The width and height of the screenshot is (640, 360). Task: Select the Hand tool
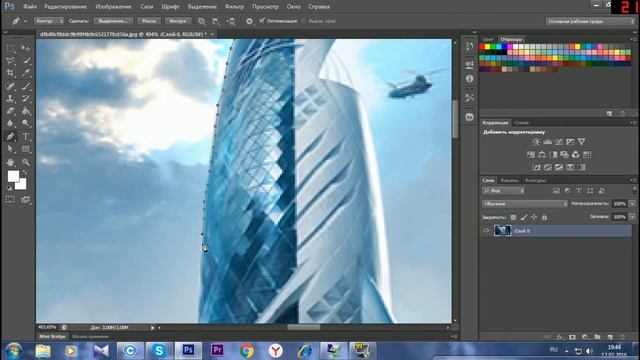click(10, 162)
